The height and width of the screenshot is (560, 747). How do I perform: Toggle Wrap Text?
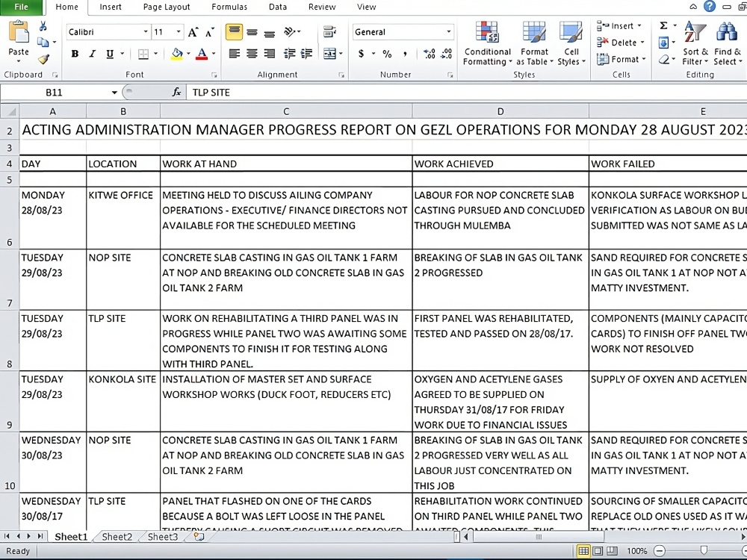329,32
